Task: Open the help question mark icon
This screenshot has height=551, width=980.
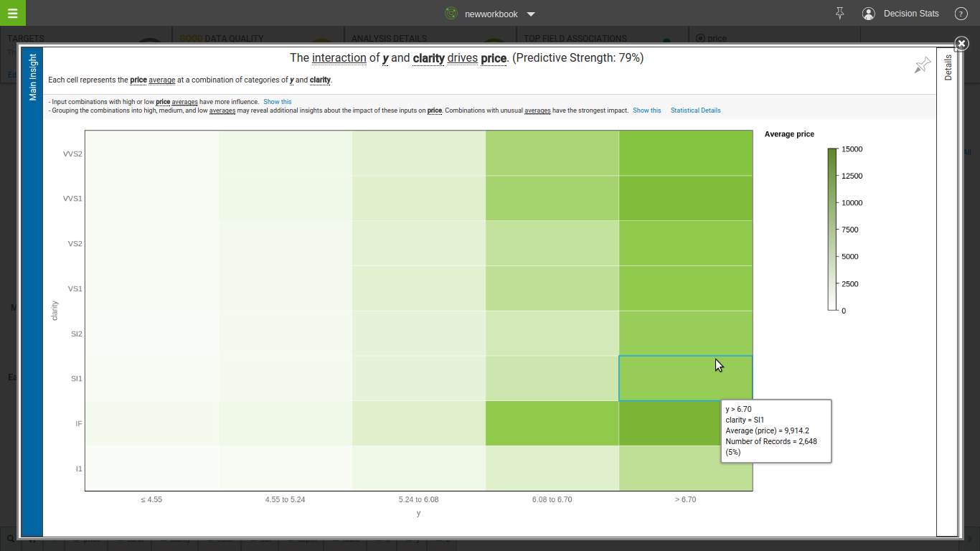Action: pos(961,14)
